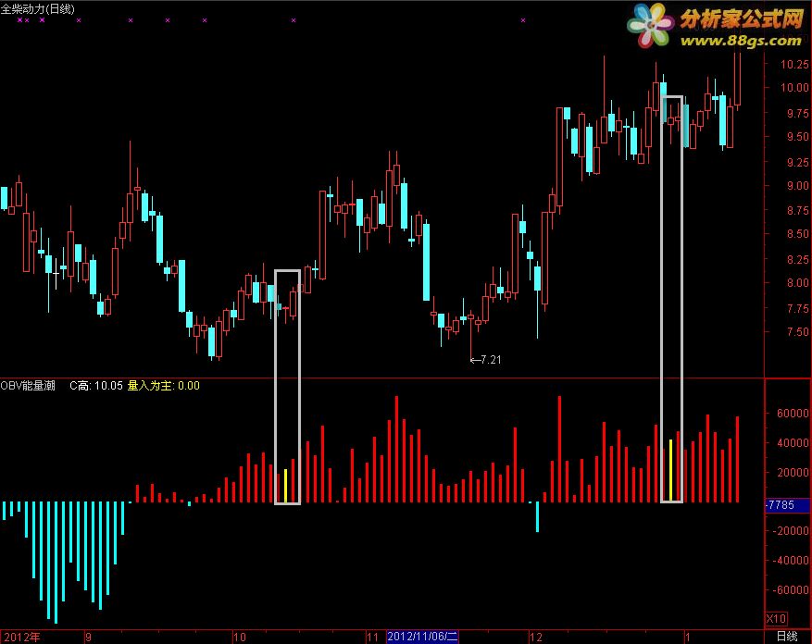
Task: Click the X10 scale multiplier box
Action: [776, 619]
